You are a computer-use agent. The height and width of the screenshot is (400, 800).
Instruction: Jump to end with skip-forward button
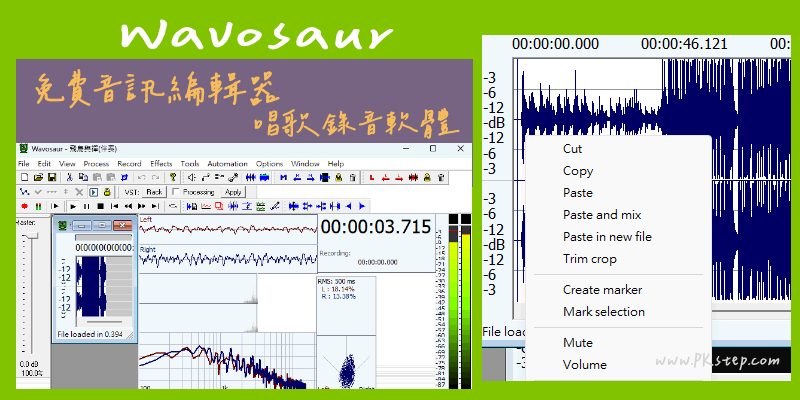coord(155,206)
